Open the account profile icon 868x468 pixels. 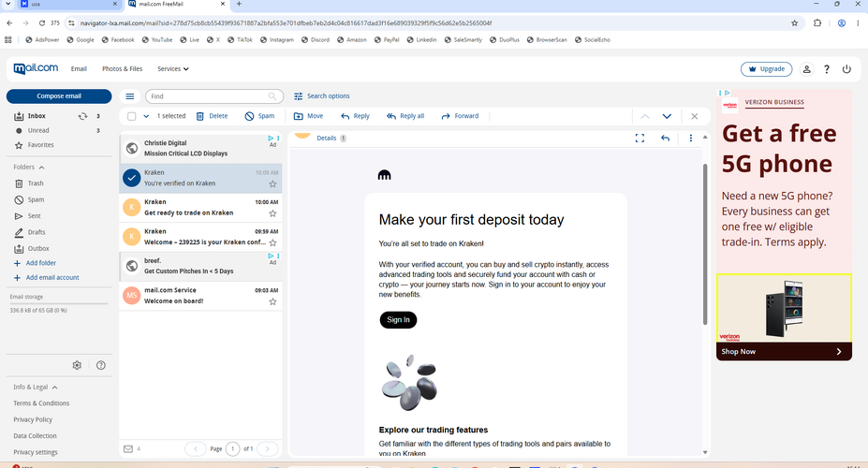(806, 69)
